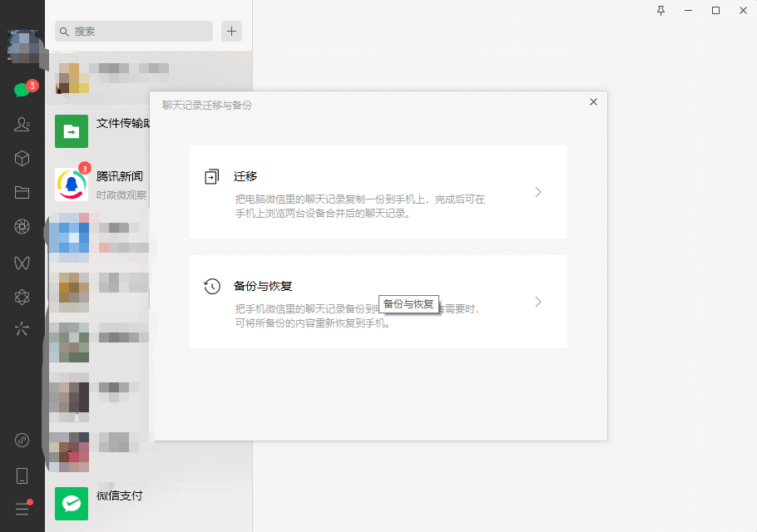Open the Moments icon

point(22,226)
